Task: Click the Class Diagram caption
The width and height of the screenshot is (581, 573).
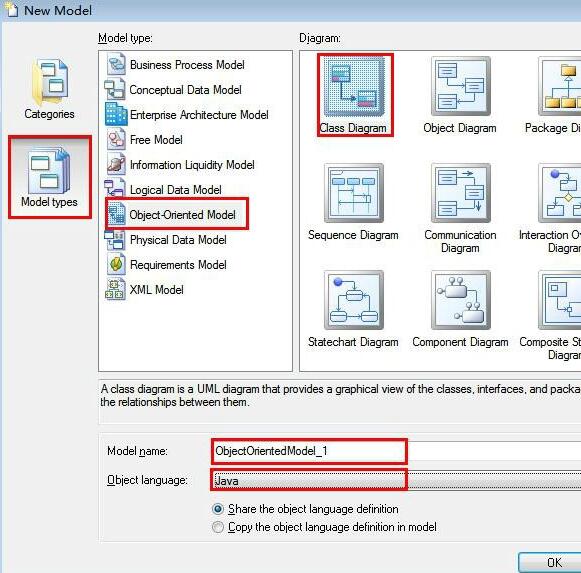Action: 353,128
